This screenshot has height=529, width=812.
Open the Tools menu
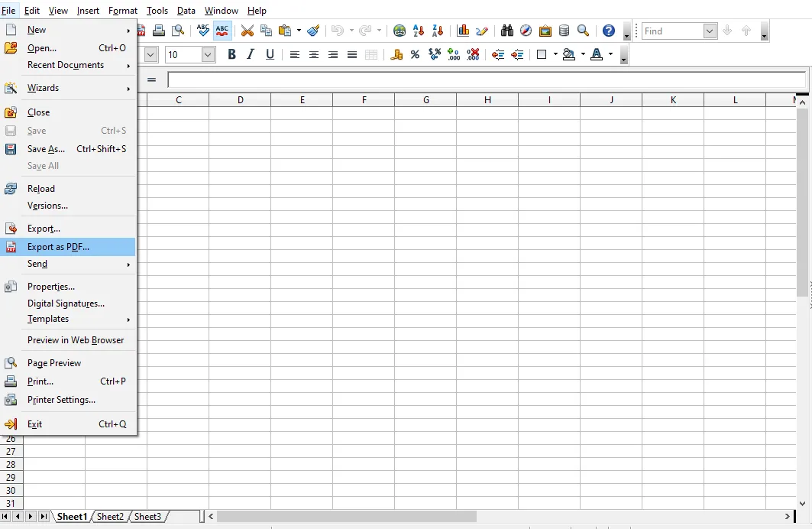pos(157,11)
